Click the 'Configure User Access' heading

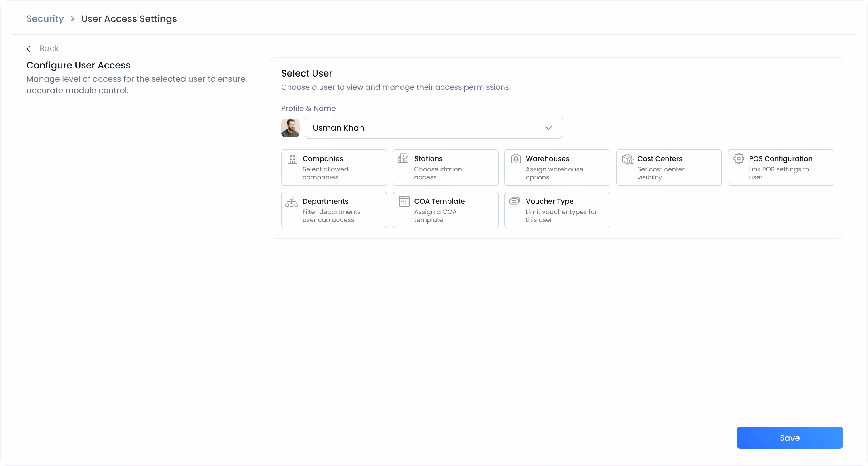pos(78,65)
